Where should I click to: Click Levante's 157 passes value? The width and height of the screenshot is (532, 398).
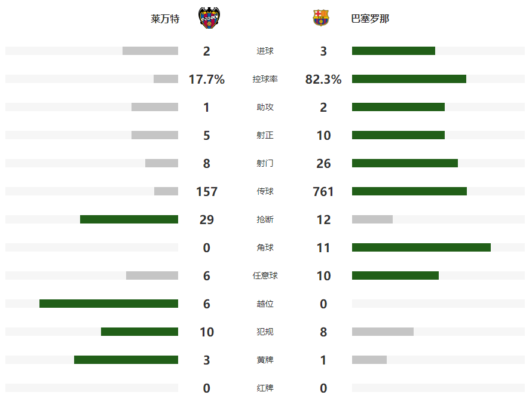click(207, 192)
